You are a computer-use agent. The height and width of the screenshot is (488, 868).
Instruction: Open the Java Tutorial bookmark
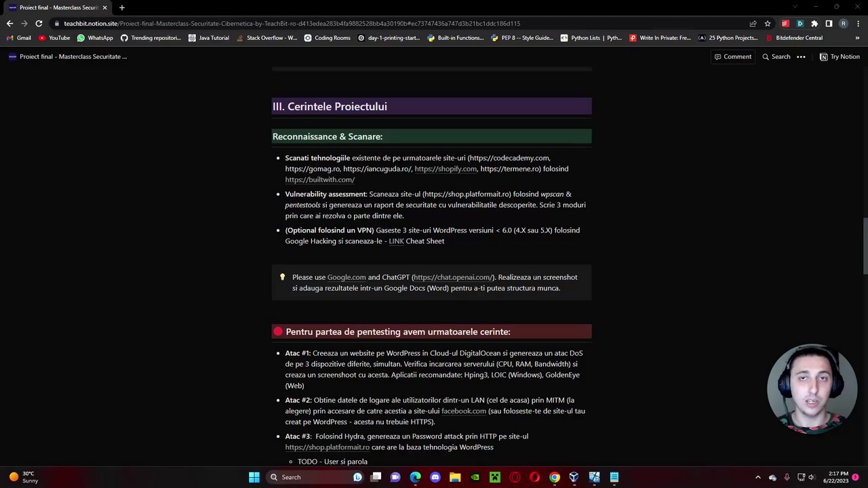tap(209, 38)
